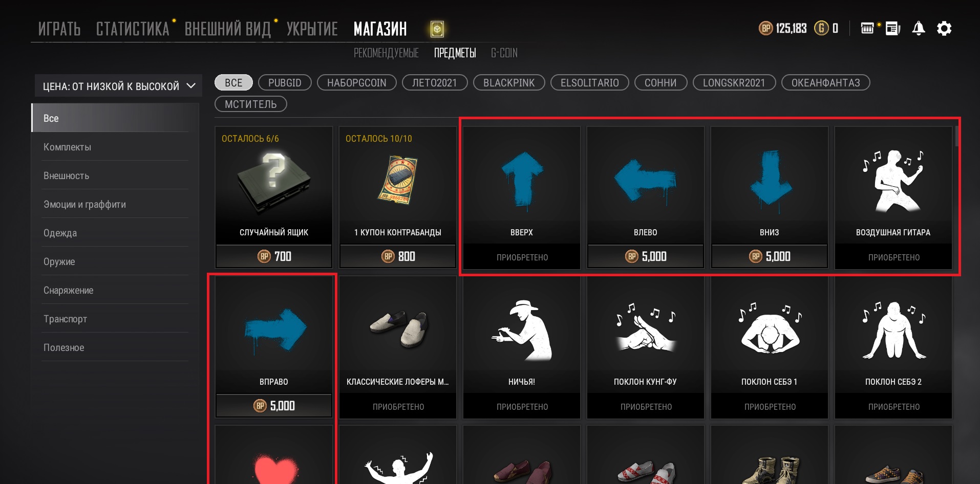Click the item list scrollbar
Viewport: 980px width, 484px height.
[956, 136]
